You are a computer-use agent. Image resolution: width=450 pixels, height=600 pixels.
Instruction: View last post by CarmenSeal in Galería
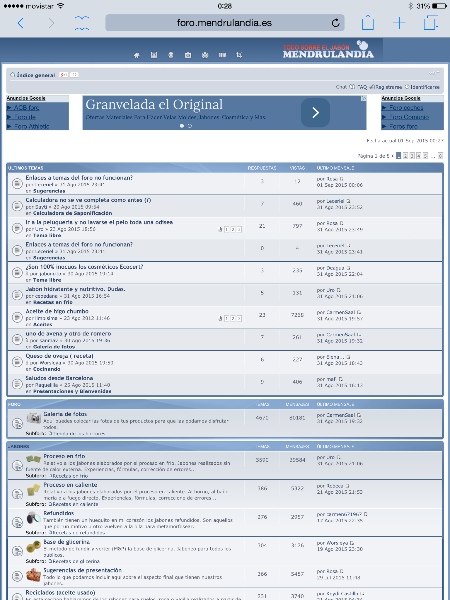[x=359, y=415]
